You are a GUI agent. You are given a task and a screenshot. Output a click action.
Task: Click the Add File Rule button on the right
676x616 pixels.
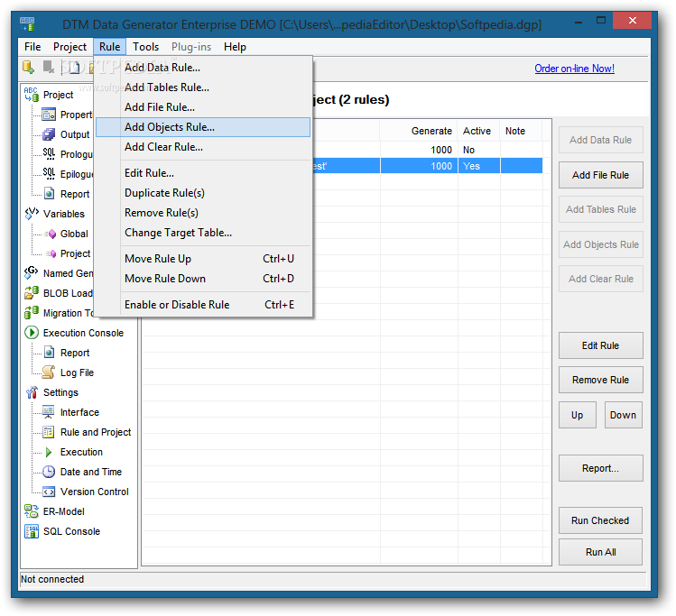pos(600,175)
